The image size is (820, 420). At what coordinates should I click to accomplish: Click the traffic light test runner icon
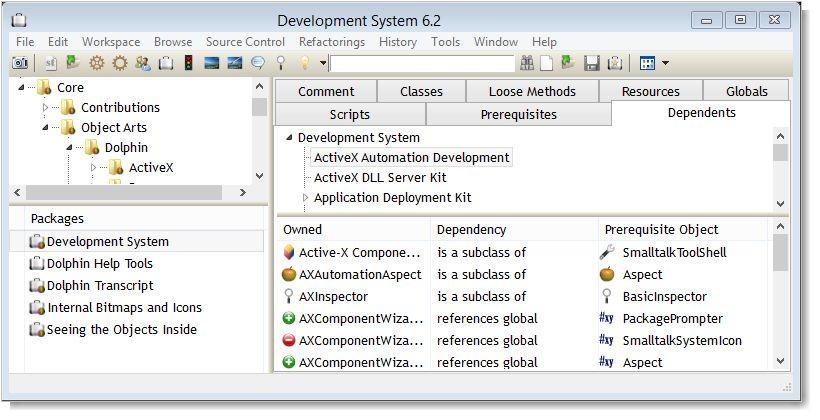point(189,63)
